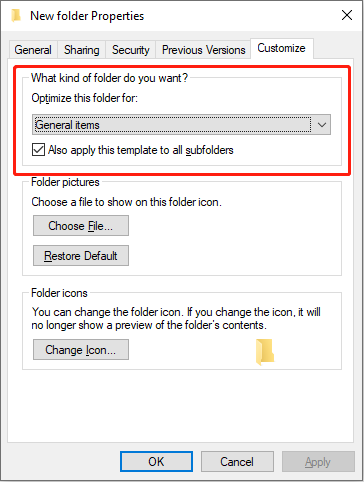Image resolution: width=364 pixels, height=482 pixels.
Task: Close the New folder Properties dialog
Action: pyautogui.click(x=347, y=15)
